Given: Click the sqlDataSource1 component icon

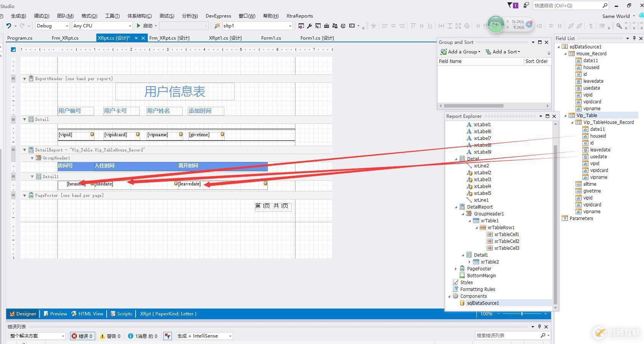Looking at the screenshot, I should tap(462, 303).
